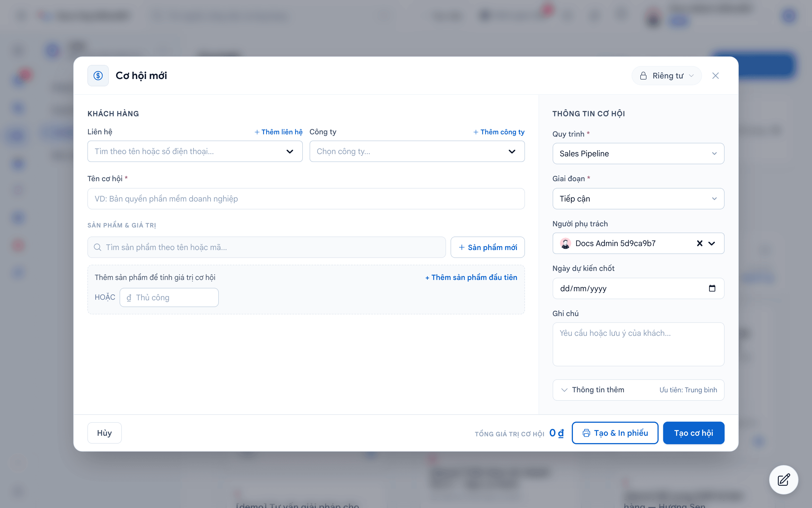Focus the Tên cơ hội input field
The height and width of the screenshot is (508, 812).
[306, 199]
